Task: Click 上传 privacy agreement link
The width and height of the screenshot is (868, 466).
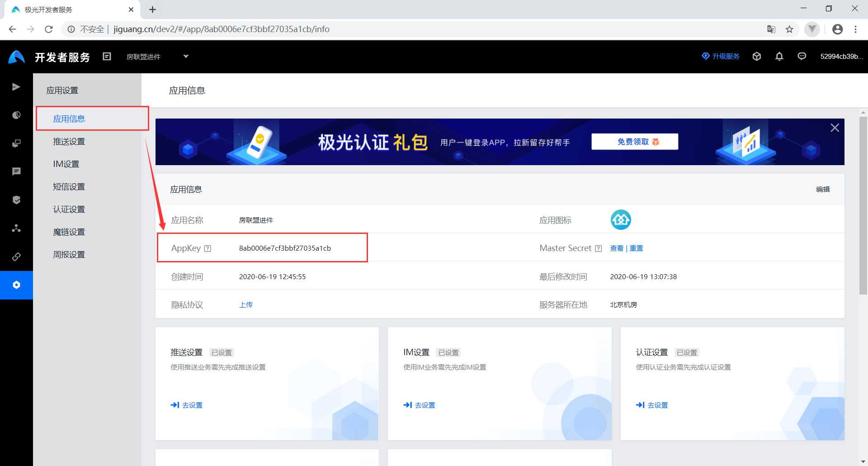Action: [246, 305]
